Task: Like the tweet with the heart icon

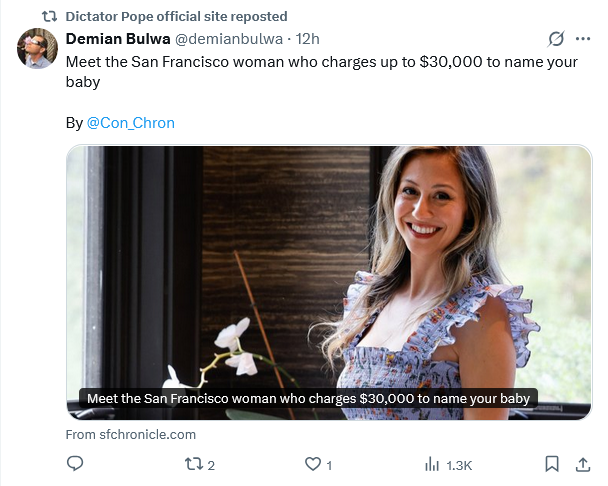Action: click(x=313, y=464)
